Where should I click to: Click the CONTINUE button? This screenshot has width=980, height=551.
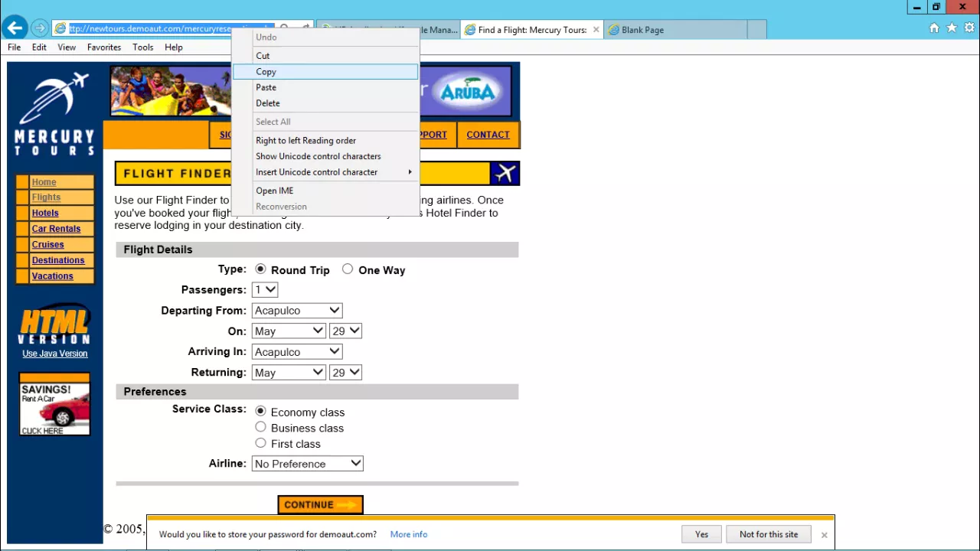(x=320, y=505)
